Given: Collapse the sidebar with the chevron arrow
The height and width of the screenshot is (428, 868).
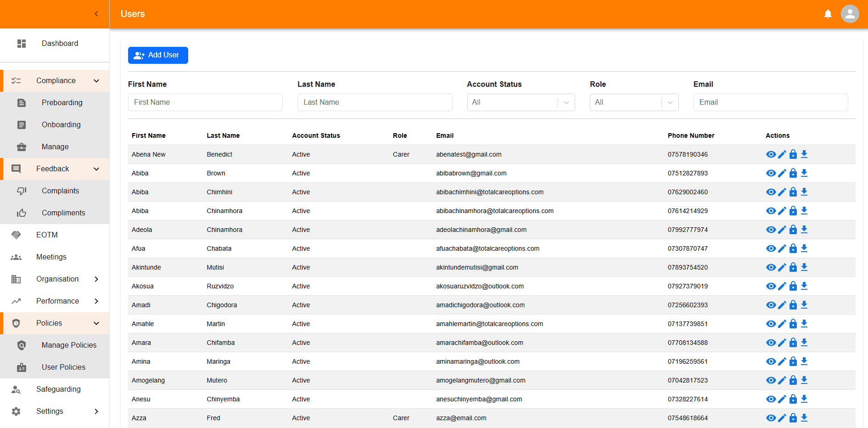Looking at the screenshot, I should point(96,14).
